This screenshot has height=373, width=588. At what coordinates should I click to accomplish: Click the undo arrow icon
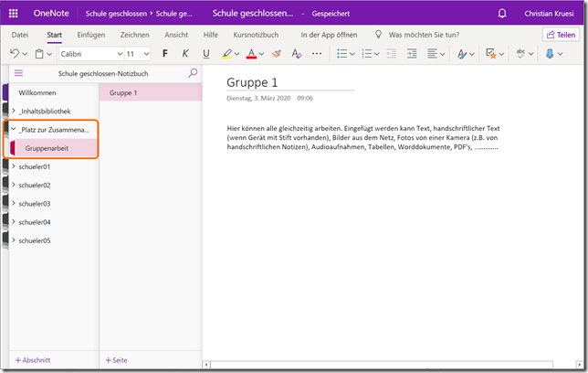[13, 54]
